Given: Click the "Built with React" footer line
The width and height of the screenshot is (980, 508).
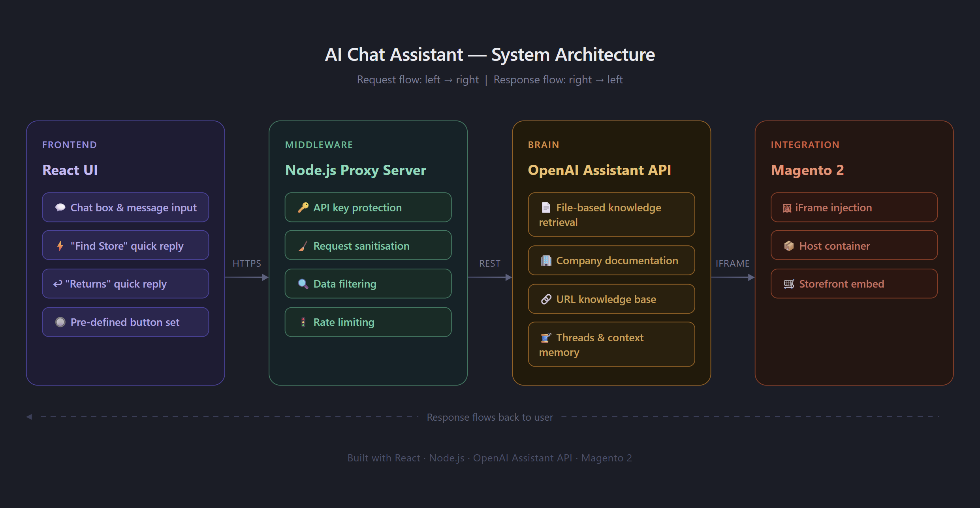Looking at the screenshot, I should tap(490, 458).
